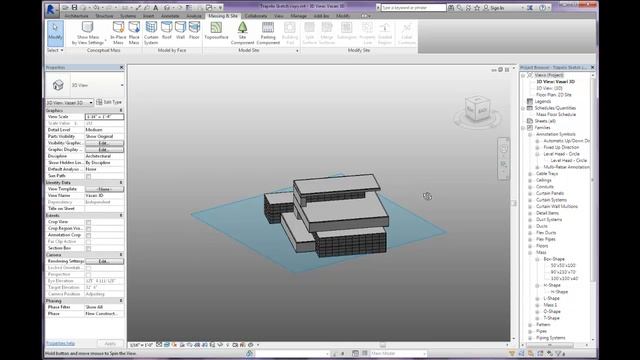Viewport: 640px width, 360px height.
Task: Open the Revit application menu
Action: pos(51,9)
